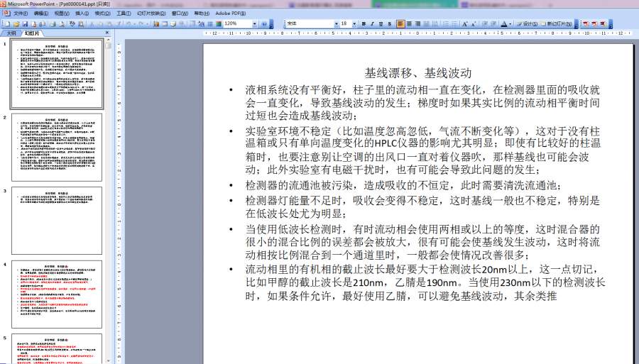
Task: Click in the 120% zoom field
Action: pyautogui.click(x=238, y=24)
